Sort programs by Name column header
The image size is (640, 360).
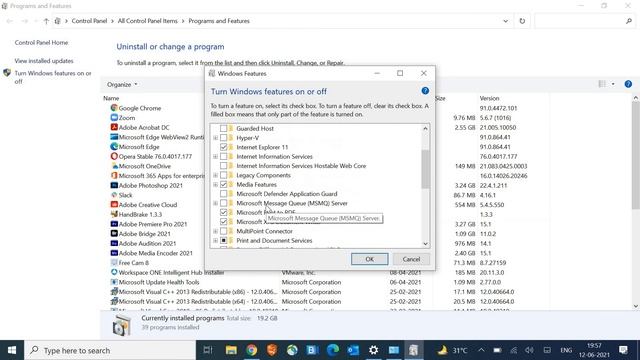[111, 98]
